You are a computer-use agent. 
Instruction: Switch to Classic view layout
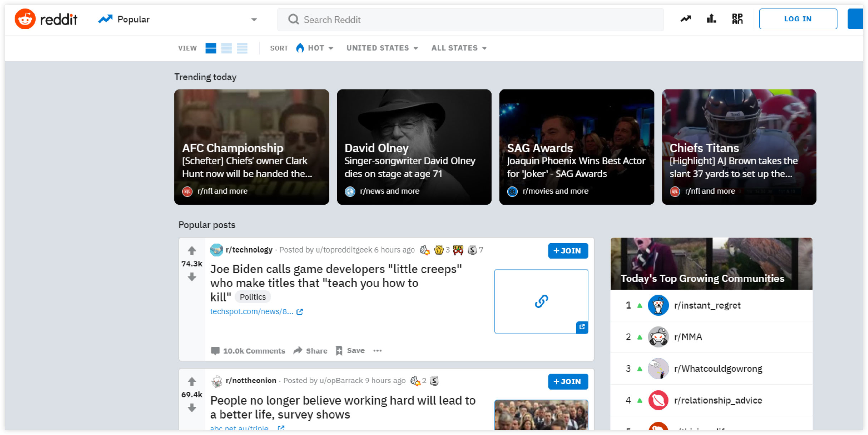pyautogui.click(x=227, y=48)
